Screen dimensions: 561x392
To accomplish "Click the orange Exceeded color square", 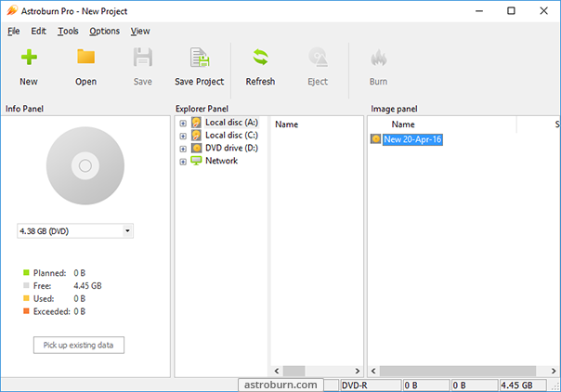I will [26, 311].
